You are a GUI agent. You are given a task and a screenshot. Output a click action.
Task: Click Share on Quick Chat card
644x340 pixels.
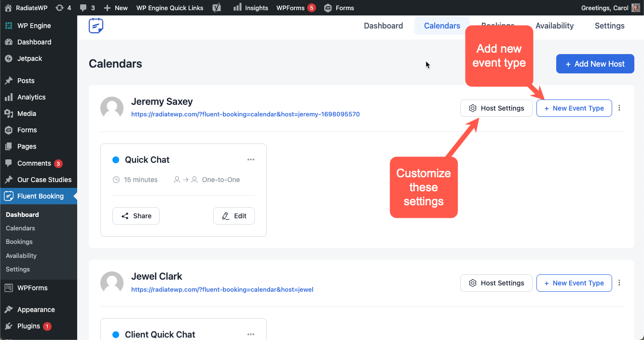tap(136, 216)
